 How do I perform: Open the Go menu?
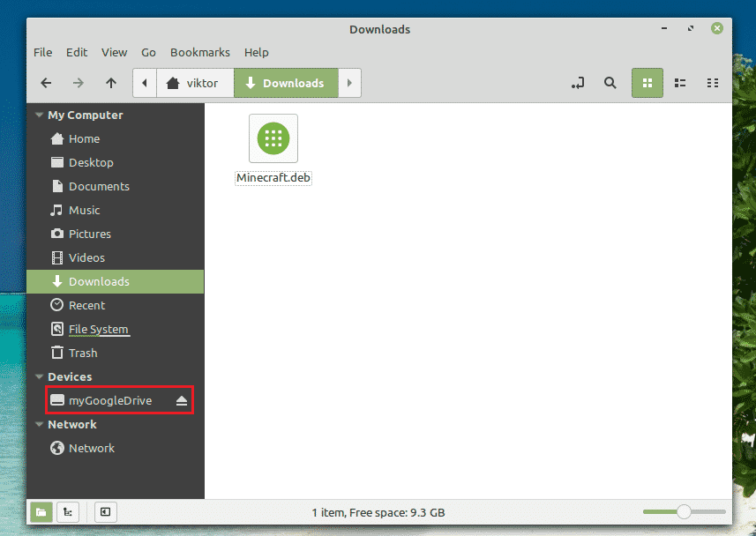148,52
